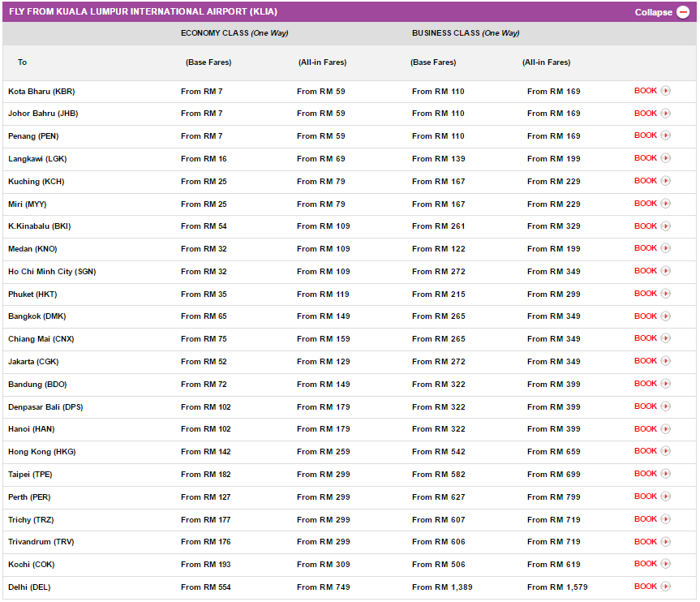700x602 pixels.
Task: Click arrow icon in Johor Bahru row
Action: point(666,113)
